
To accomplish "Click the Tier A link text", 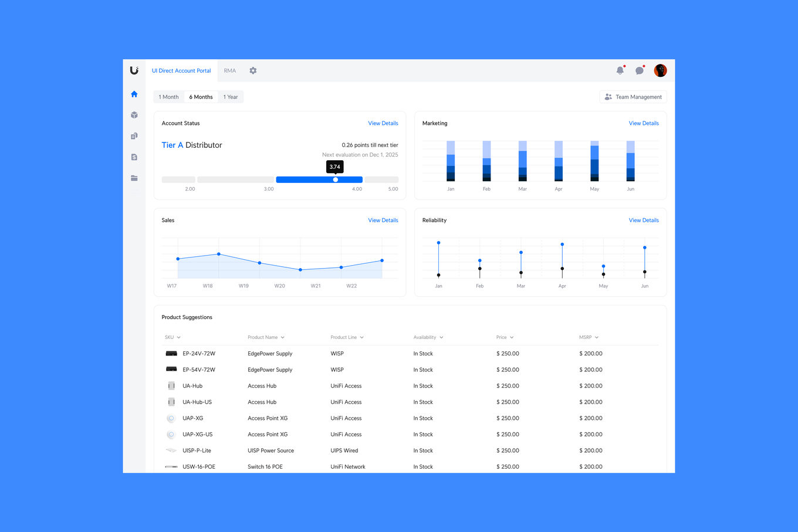I will [x=173, y=145].
